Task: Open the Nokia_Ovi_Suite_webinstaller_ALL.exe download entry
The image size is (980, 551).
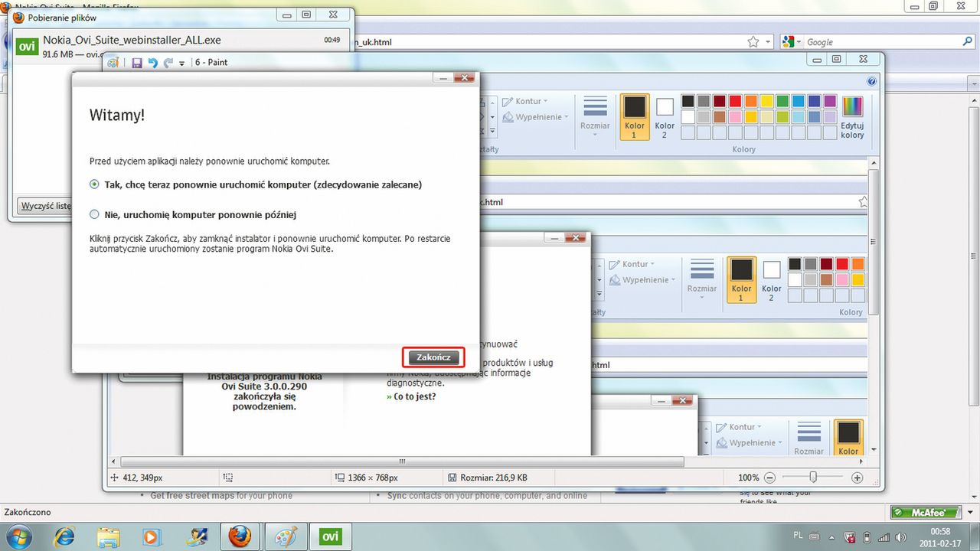Action: [x=180, y=46]
